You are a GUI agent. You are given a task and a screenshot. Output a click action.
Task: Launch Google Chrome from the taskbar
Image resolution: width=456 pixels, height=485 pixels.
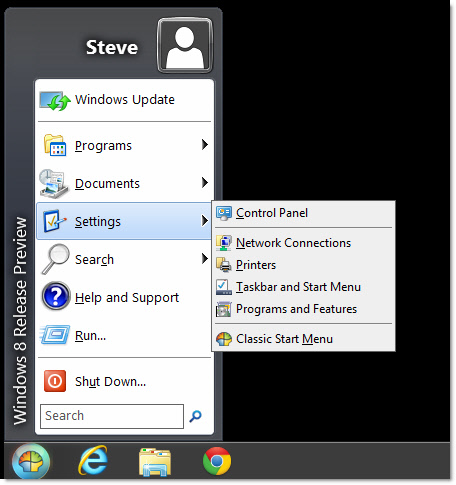point(217,461)
